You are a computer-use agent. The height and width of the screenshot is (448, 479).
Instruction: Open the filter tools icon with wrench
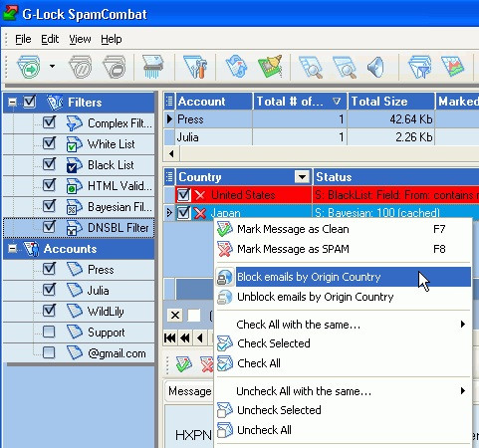(x=195, y=67)
